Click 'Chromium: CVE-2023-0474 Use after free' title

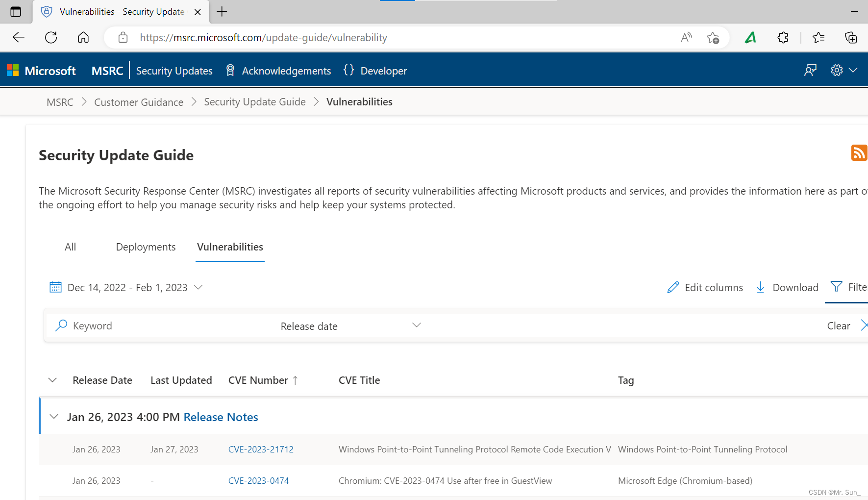[445, 480]
